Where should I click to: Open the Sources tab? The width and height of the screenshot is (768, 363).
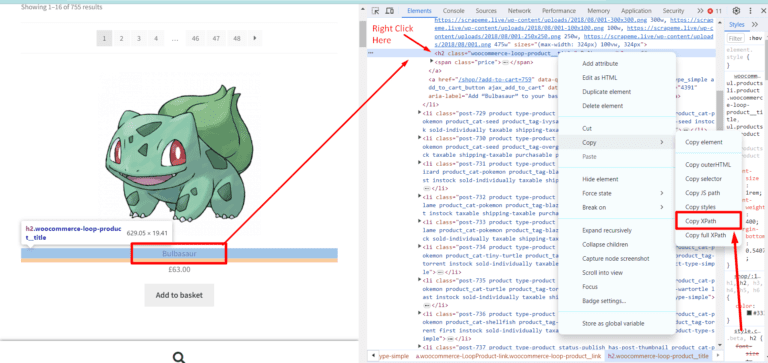486,11
